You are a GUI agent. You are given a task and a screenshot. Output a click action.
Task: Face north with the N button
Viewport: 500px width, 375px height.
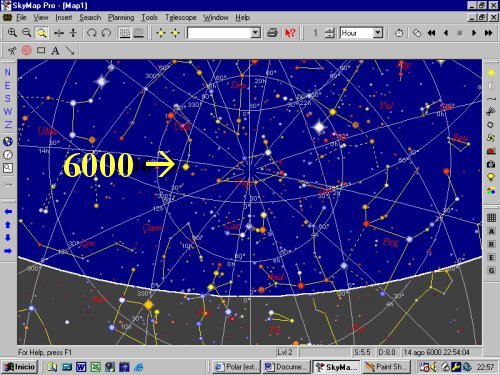(x=8, y=72)
